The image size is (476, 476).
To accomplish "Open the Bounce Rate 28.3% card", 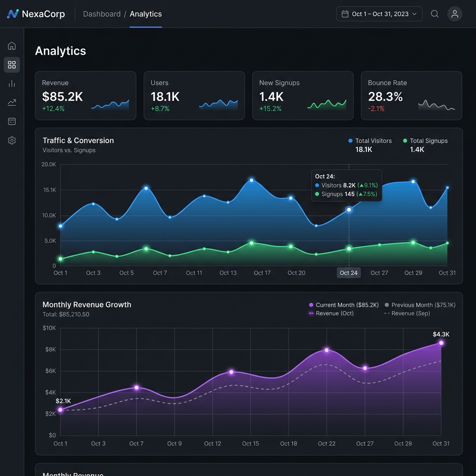I will (411, 96).
